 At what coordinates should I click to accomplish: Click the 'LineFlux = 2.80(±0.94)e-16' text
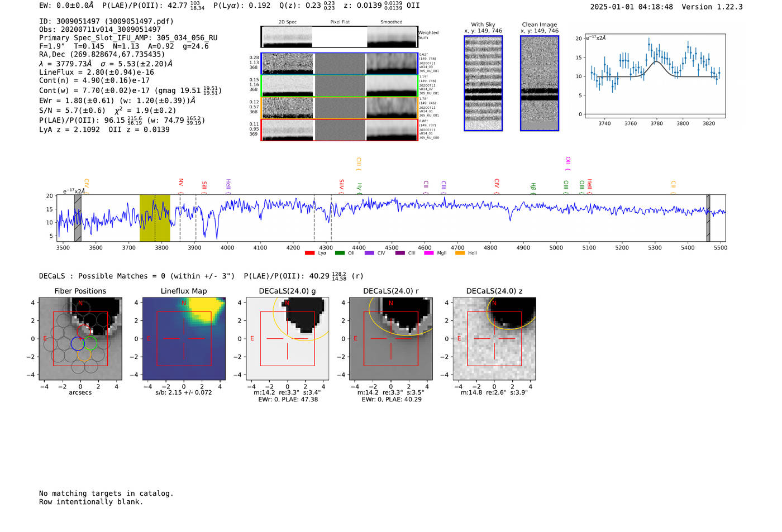point(97,72)
